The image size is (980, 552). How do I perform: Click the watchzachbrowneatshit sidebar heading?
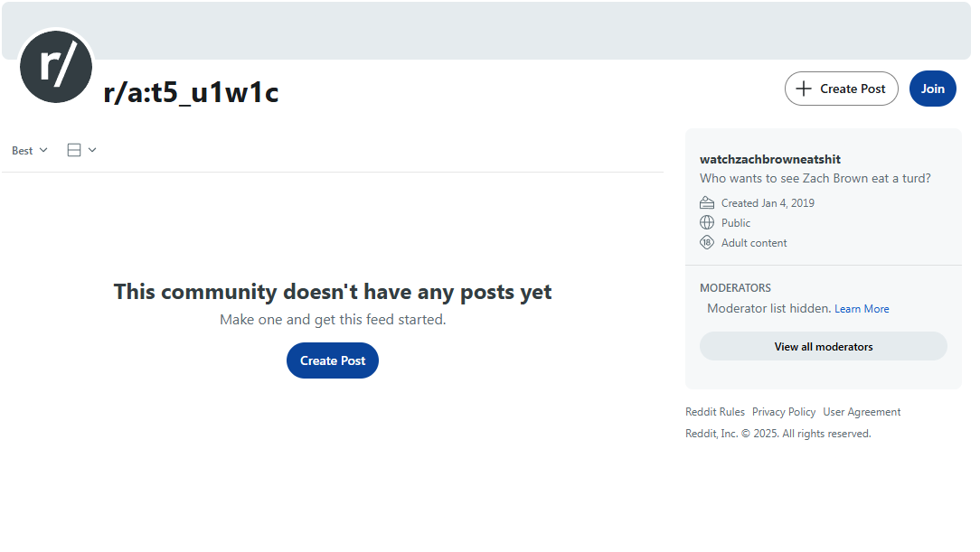[x=770, y=159]
